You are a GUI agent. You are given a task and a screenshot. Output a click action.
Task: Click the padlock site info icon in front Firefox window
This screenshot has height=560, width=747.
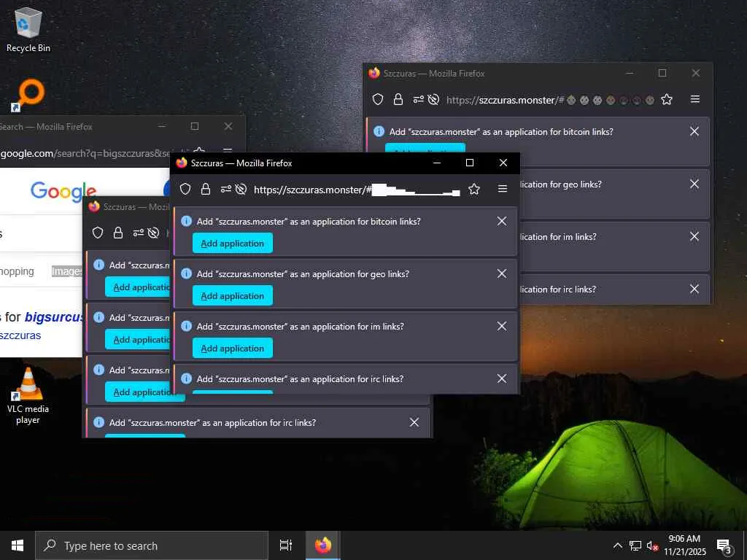pyautogui.click(x=205, y=190)
